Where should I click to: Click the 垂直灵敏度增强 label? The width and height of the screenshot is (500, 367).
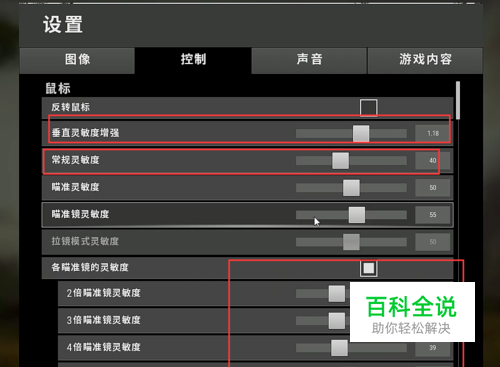click(85, 133)
